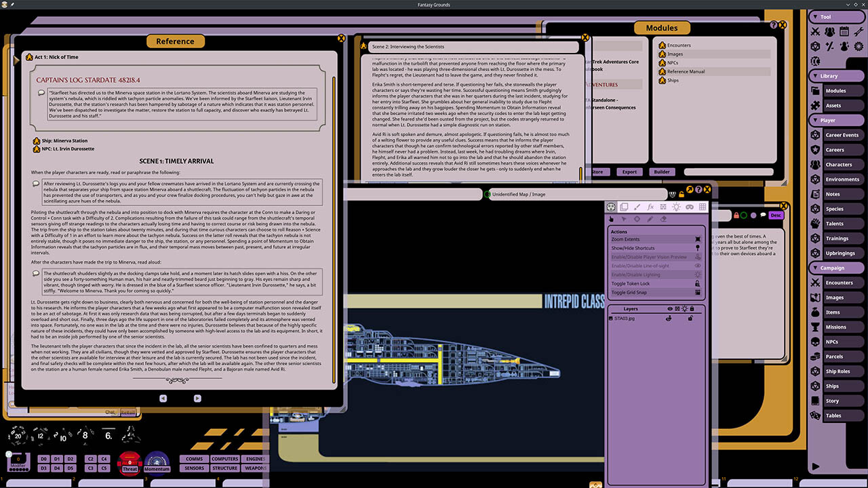Select the pointer tool below the map toolbar
The height and width of the screenshot is (488, 868).
pyautogui.click(x=611, y=218)
